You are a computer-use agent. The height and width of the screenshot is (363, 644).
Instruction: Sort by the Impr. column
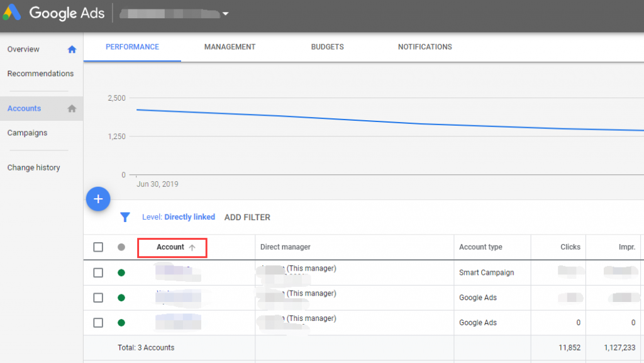627,247
